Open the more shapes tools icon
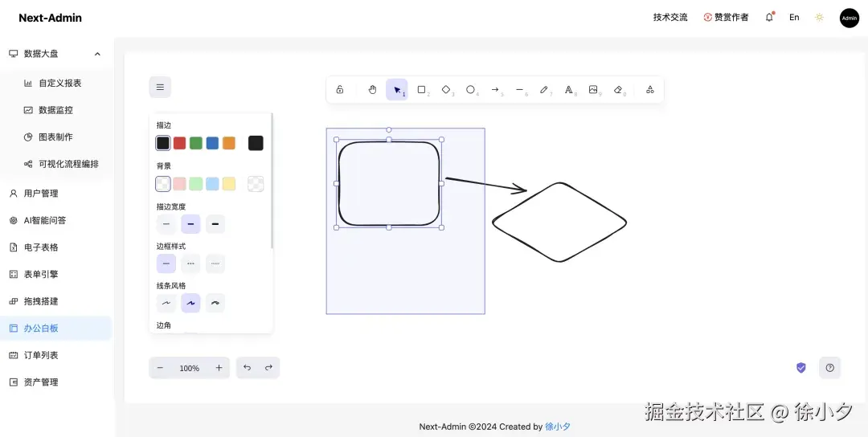This screenshot has height=437, width=868. (x=650, y=90)
